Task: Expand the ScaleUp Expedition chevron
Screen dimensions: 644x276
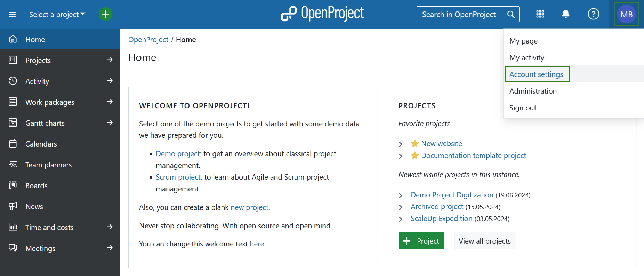Action: point(401,219)
